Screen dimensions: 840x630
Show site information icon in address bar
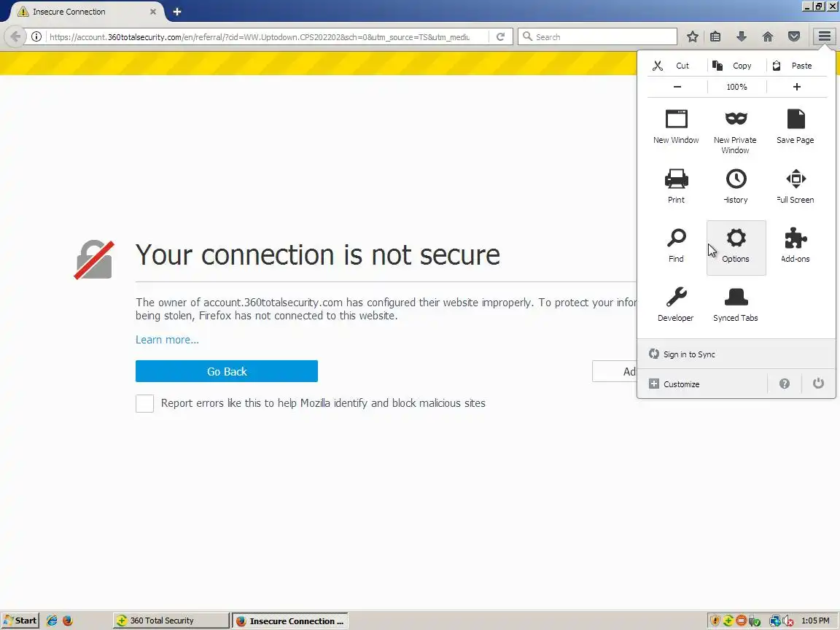36,36
